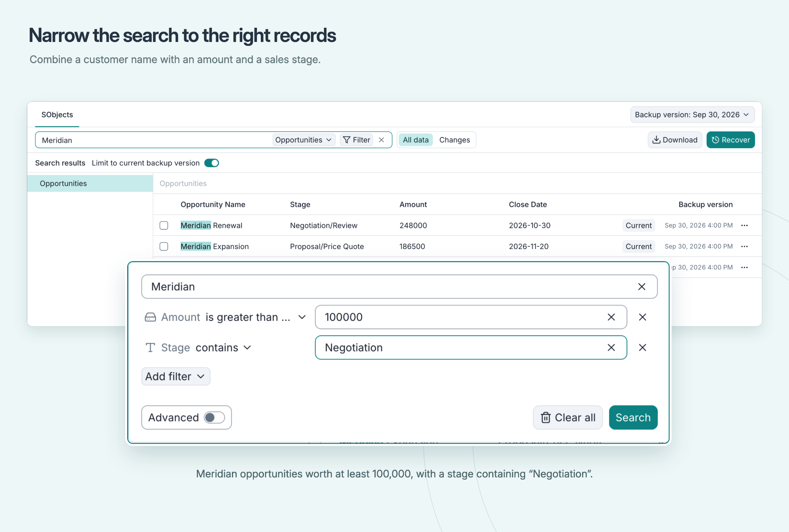The image size is (789, 532).
Task: Click the Stage column header
Action: coord(300,204)
